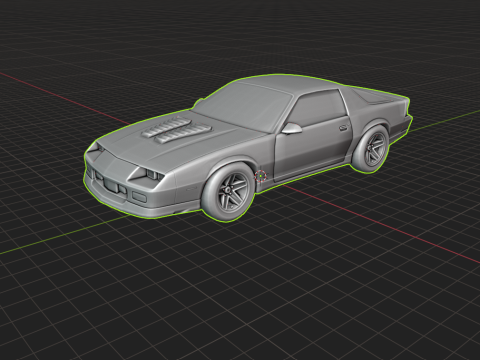Select the car model by its front wheel
480x360 pixels.
coord(228,191)
